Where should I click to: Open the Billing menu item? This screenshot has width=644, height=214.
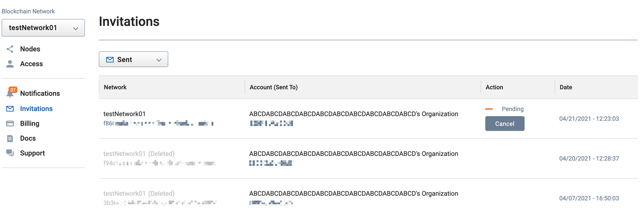(x=30, y=124)
